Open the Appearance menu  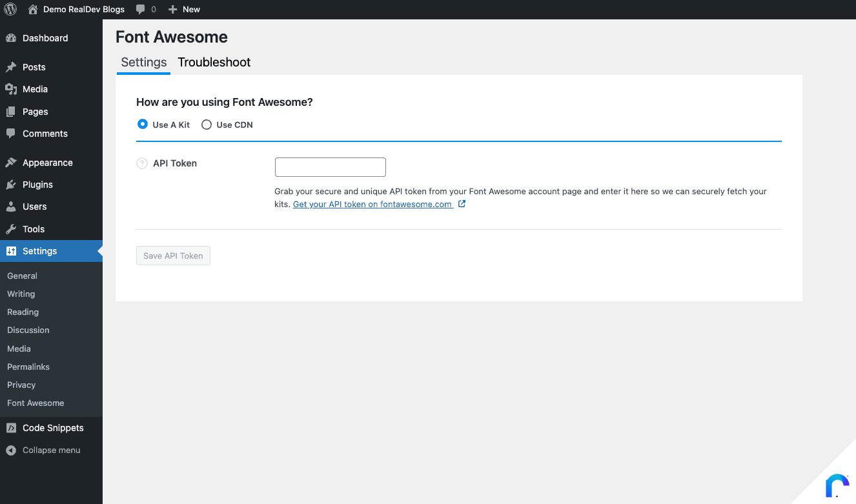click(x=51, y=163)
